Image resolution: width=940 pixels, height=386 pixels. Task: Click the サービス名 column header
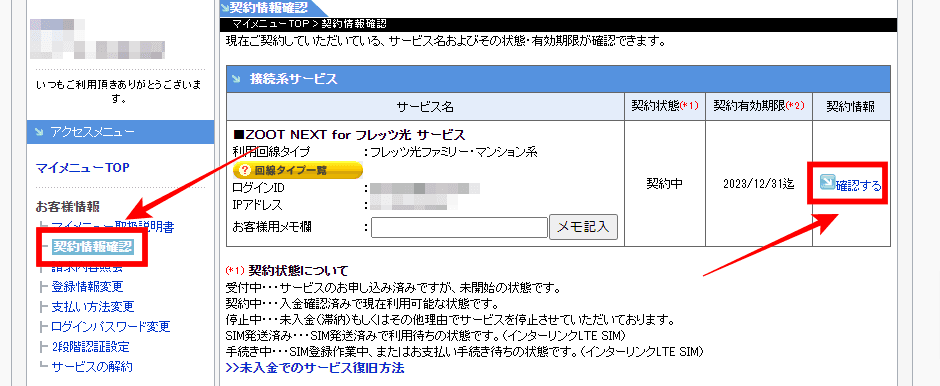[425, 107]
